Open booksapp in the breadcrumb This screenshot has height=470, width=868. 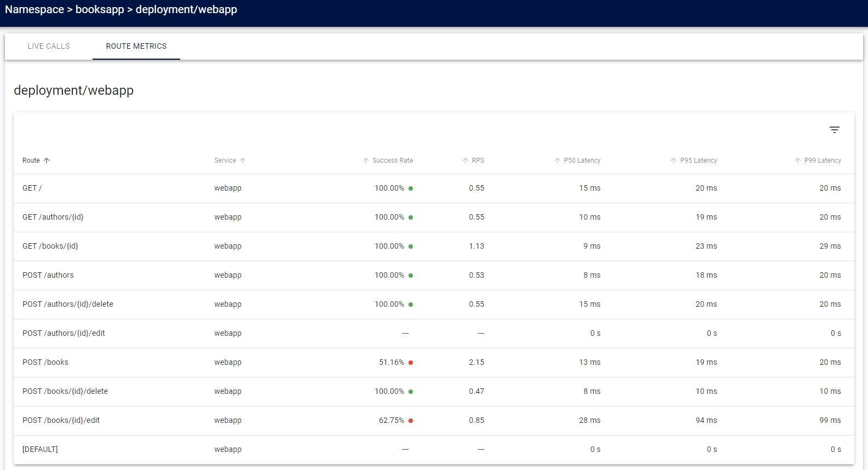100,10
